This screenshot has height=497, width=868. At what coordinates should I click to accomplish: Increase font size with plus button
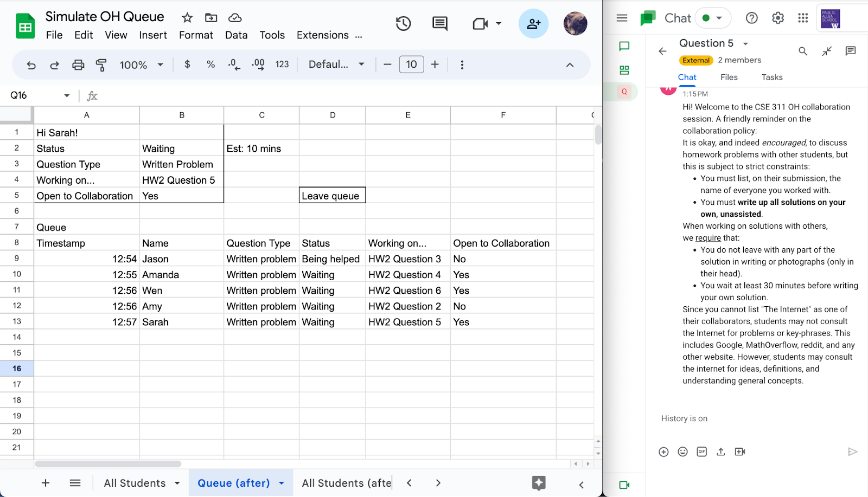[435, 64]
